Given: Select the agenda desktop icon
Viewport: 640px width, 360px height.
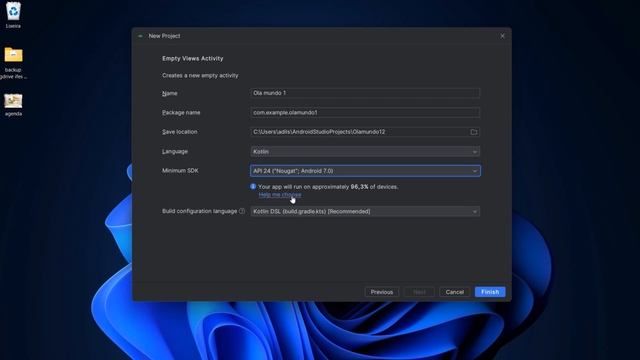Looking at the screenshot, I should click(x=13, y=105).
